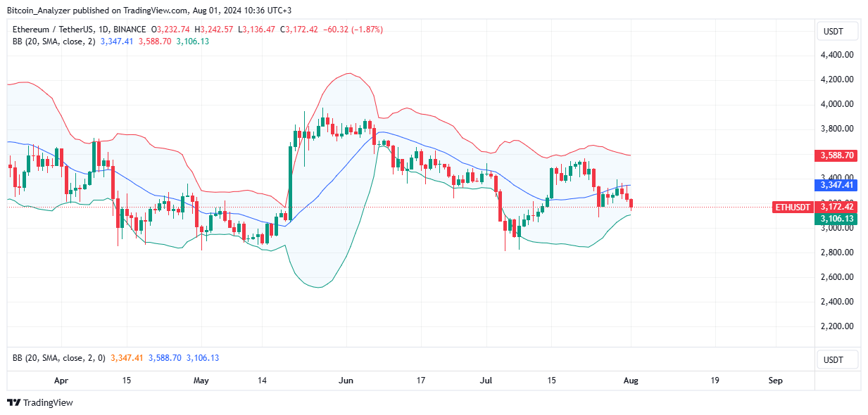Image resolution: width=868 pixels, height=415 pixels.
Task: Click the 2,200.00 level on price axis
Action: (x=837, y=326)
